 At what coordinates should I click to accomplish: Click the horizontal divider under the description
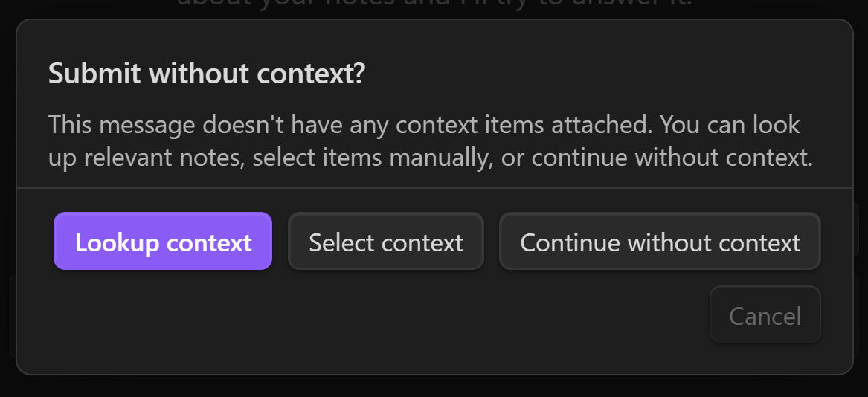[434, 188]
